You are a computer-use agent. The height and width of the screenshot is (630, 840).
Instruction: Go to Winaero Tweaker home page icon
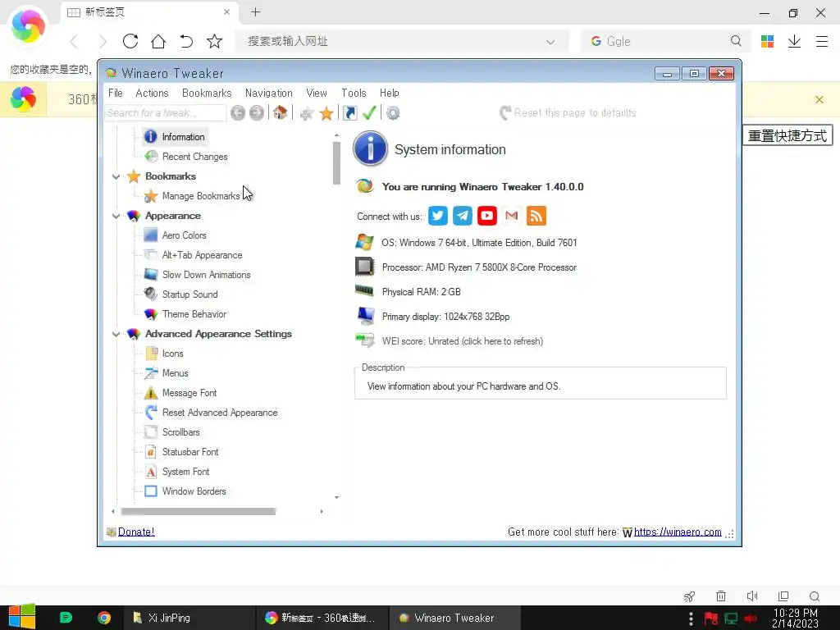[x=280, y=112]
